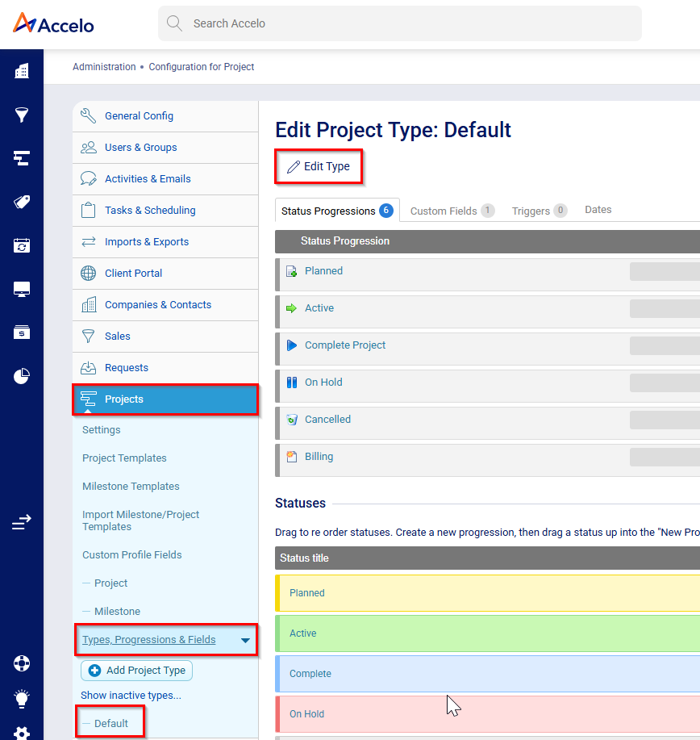Click the lightbulb icon in left navbar

(22, 698)
